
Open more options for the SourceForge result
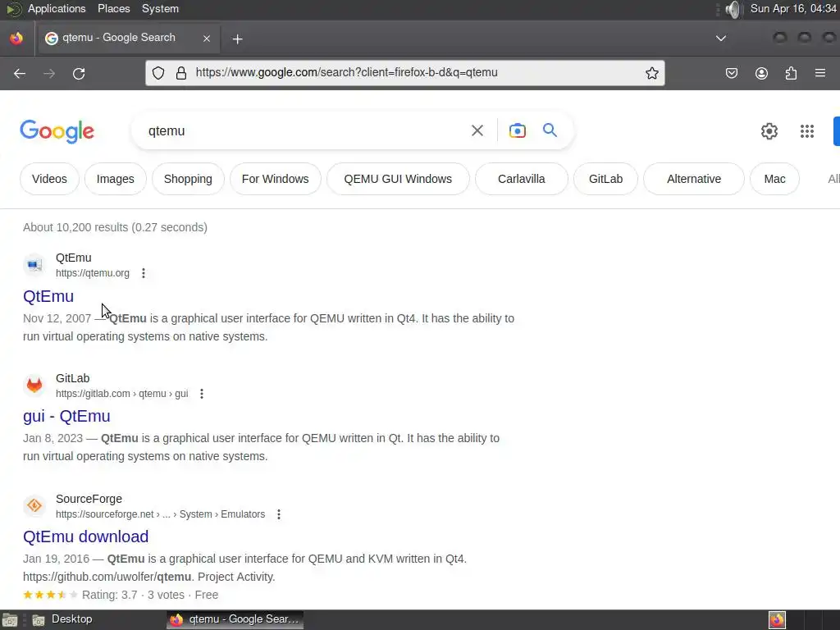(279, 514)
